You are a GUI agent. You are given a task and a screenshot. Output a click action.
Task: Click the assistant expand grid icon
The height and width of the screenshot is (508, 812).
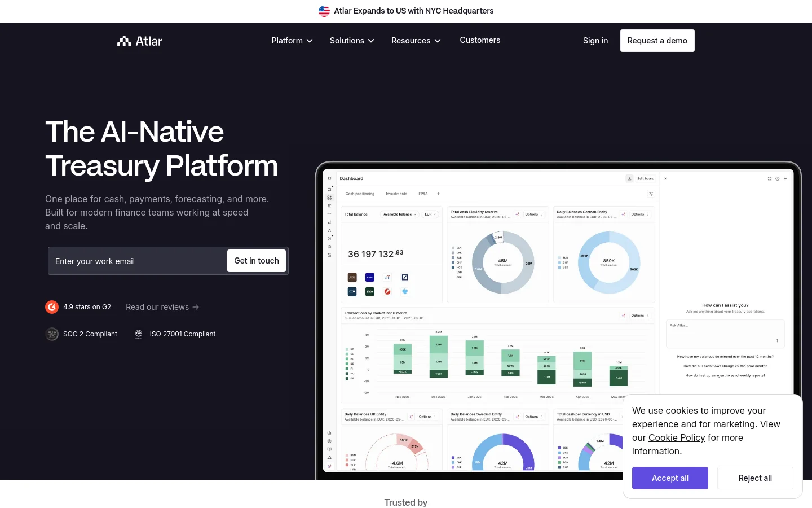pyautogui.click(x=769, y=178)
